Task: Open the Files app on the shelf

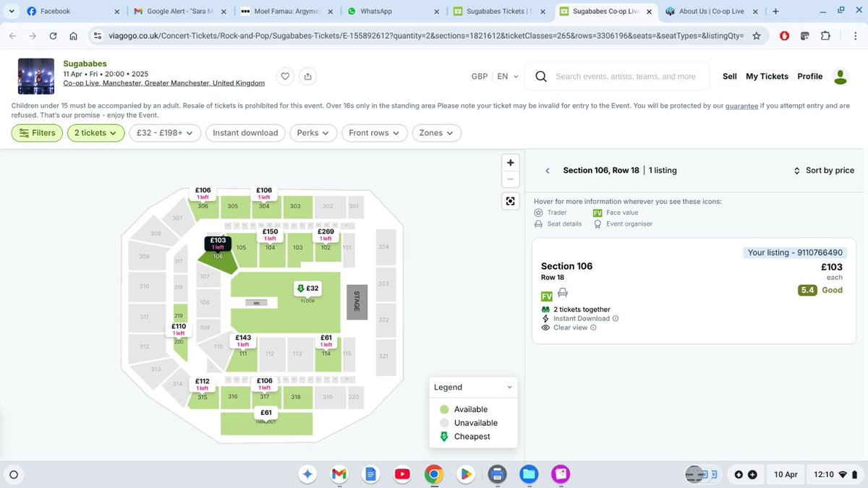Action: click(529, 474)
